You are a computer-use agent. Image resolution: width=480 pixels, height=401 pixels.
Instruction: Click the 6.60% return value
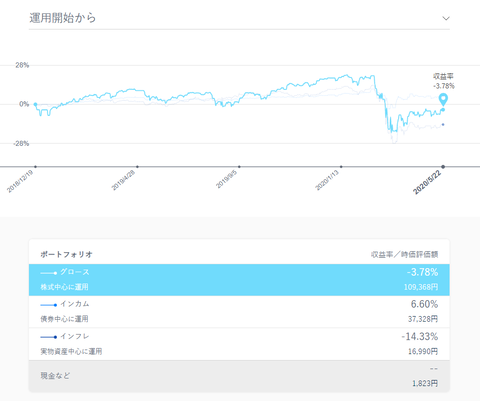pyautogui.click(x=424, y=304)
